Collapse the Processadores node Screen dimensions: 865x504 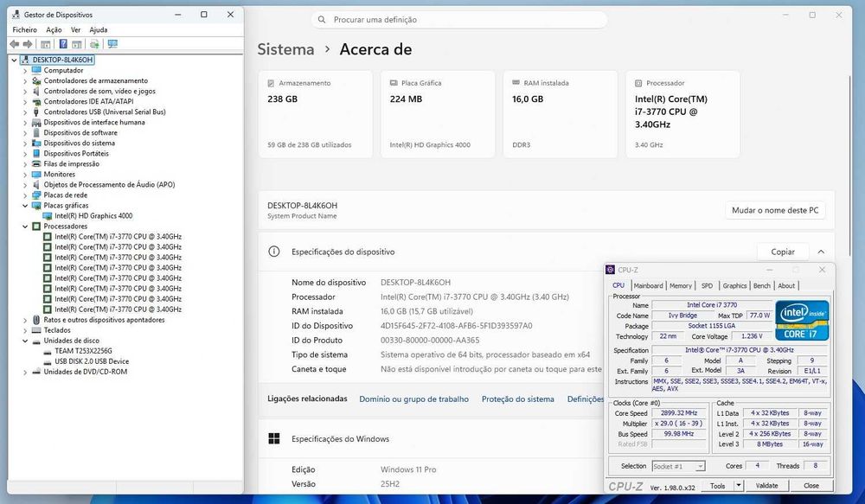tap(25, 226)
